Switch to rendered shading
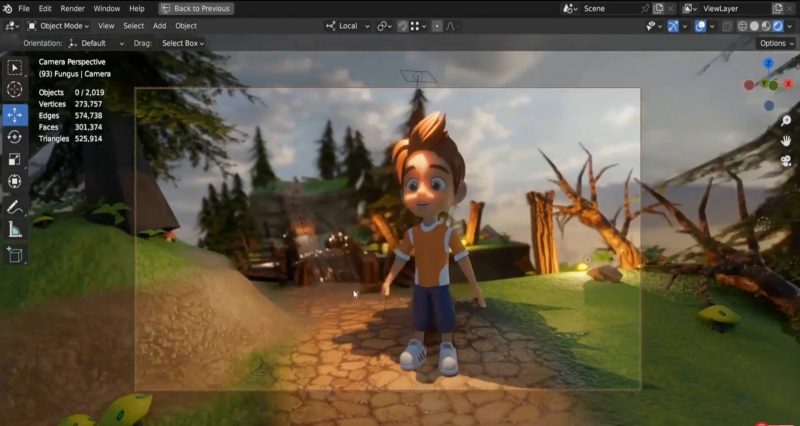This screenshot has height=426, width=800. coord(778,26)
